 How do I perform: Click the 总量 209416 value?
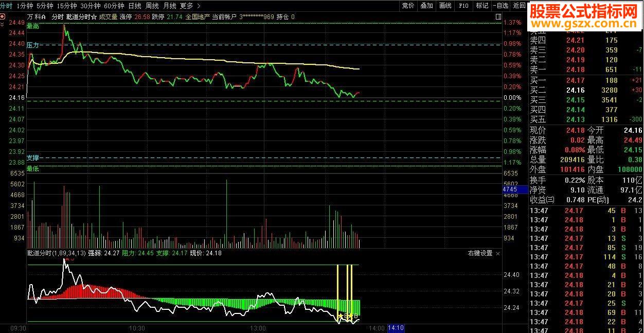pos(573,160)
